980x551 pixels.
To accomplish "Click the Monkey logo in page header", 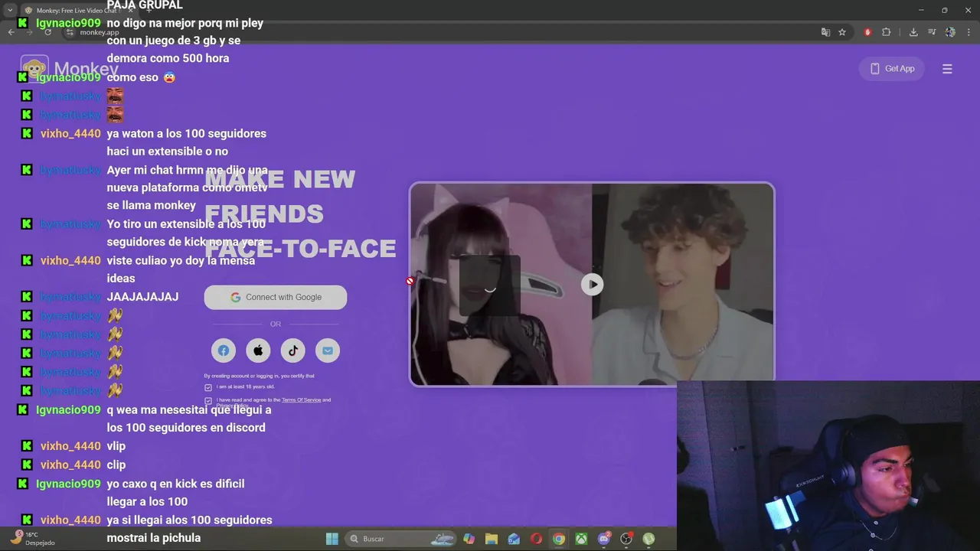I will pos(70,69).
